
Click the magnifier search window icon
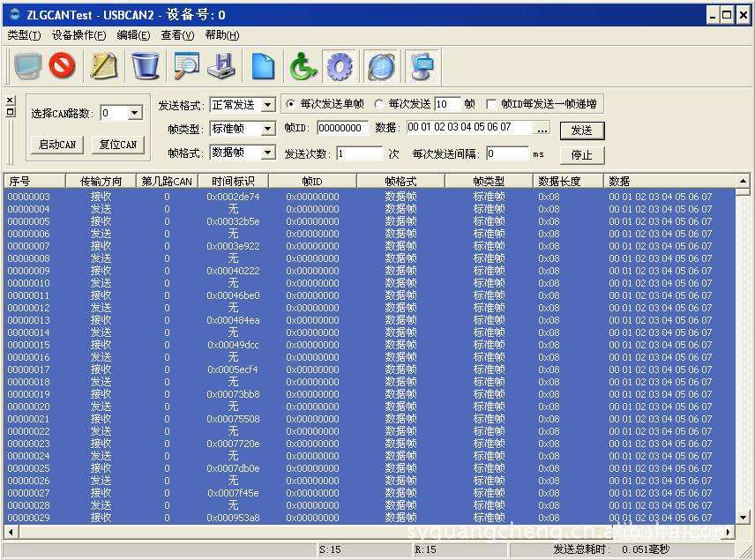click(186, 65)
